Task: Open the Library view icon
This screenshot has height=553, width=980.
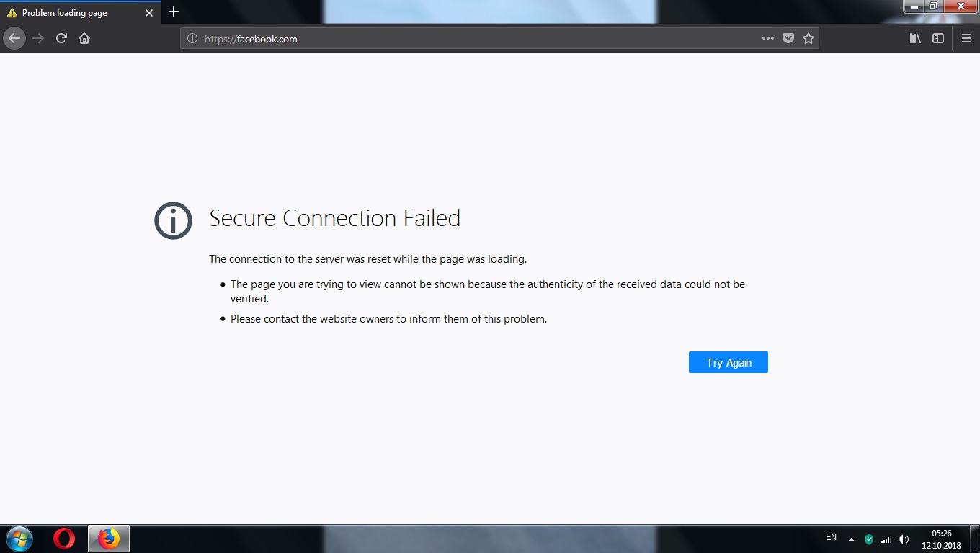Action: (x=915, y=39)
